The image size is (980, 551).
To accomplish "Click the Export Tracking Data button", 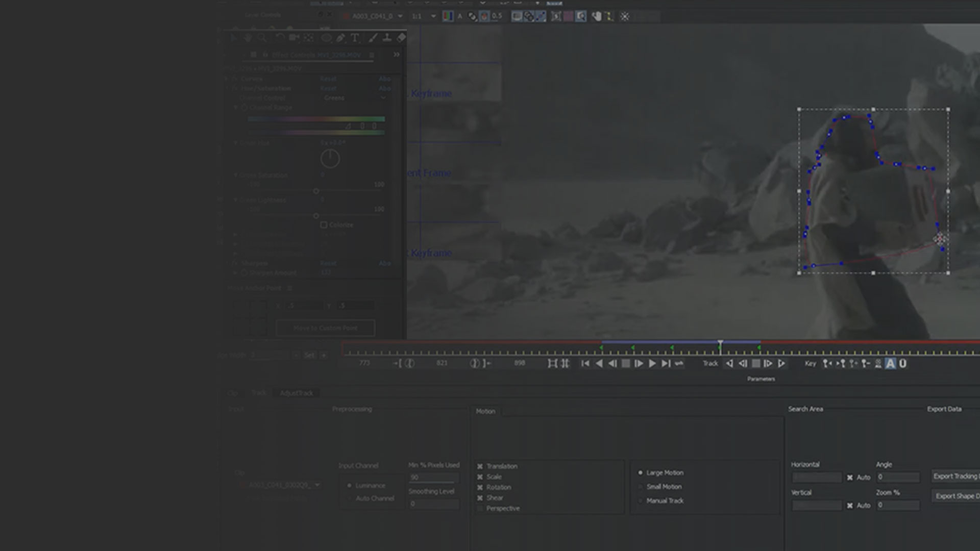I will point(955,476).
